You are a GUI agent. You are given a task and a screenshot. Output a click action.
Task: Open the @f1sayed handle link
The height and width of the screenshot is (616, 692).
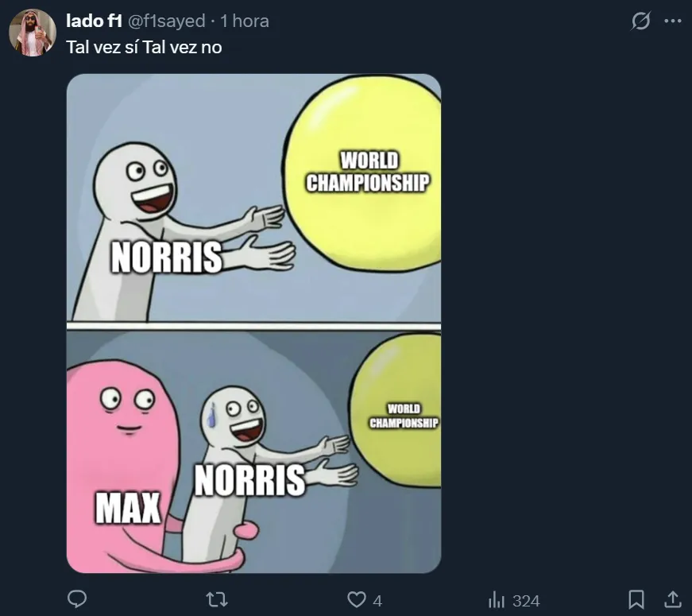(x=166, y=21)
